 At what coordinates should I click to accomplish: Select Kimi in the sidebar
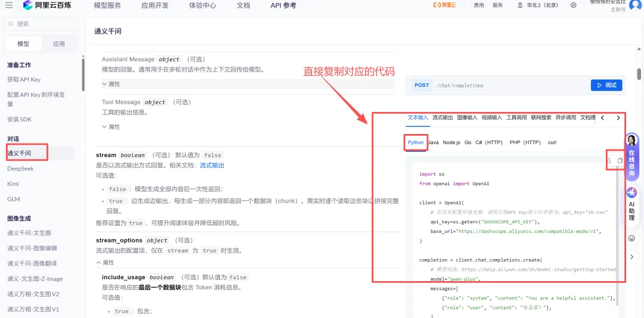point(13,184)
